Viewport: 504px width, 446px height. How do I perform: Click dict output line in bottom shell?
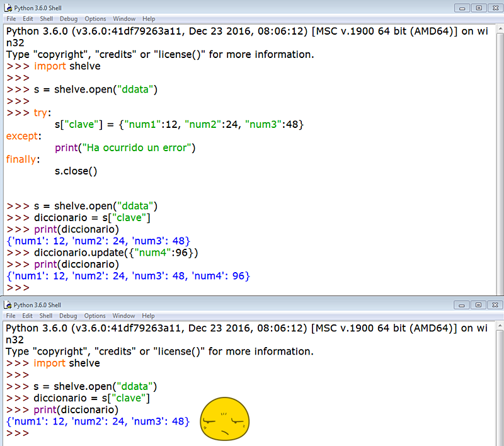tap(98, 421)
